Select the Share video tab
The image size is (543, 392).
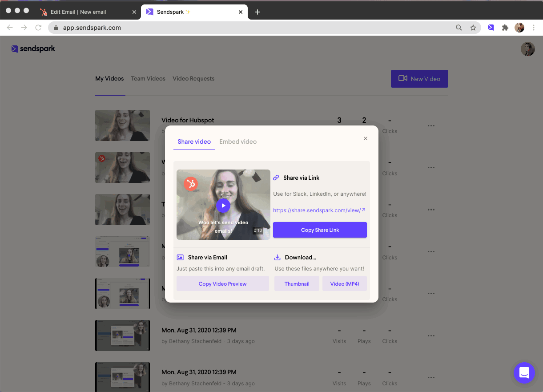[194, 141]
